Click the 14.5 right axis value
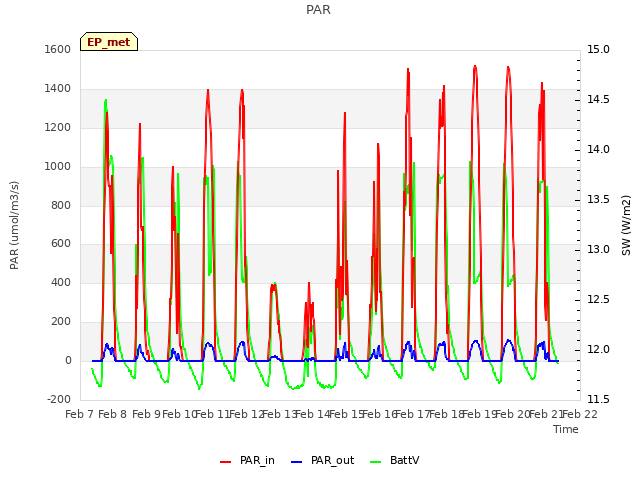 click(x=598, y=100)
